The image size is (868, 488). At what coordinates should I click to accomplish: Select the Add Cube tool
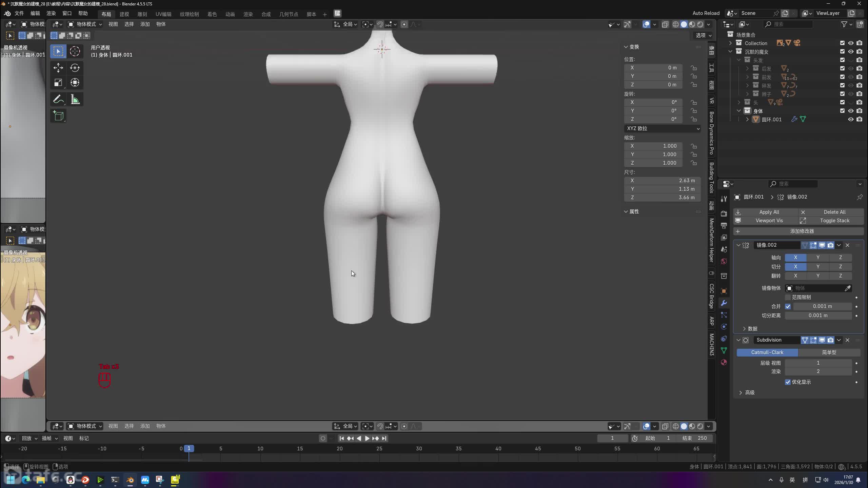58,116
